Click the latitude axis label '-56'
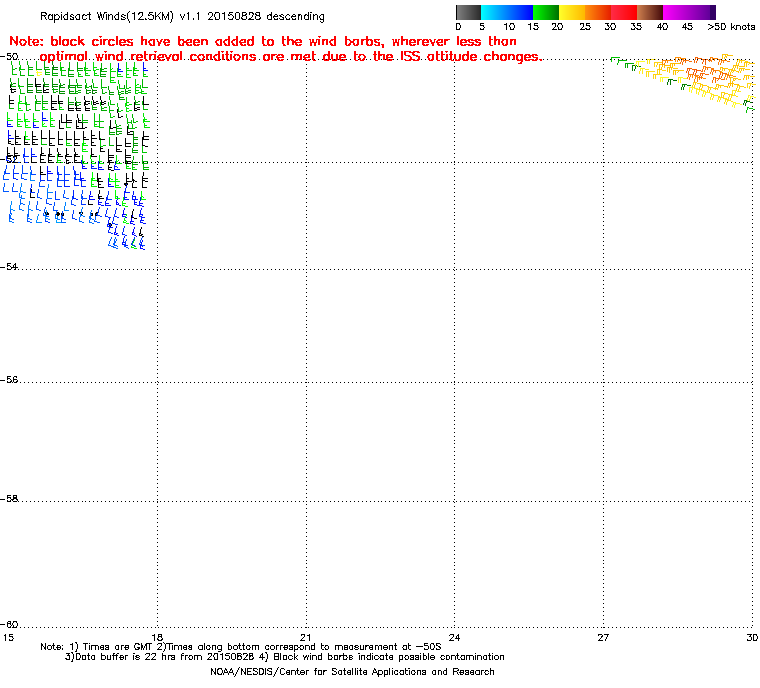Viewport: 760px width, 688px height. (9, 380)
